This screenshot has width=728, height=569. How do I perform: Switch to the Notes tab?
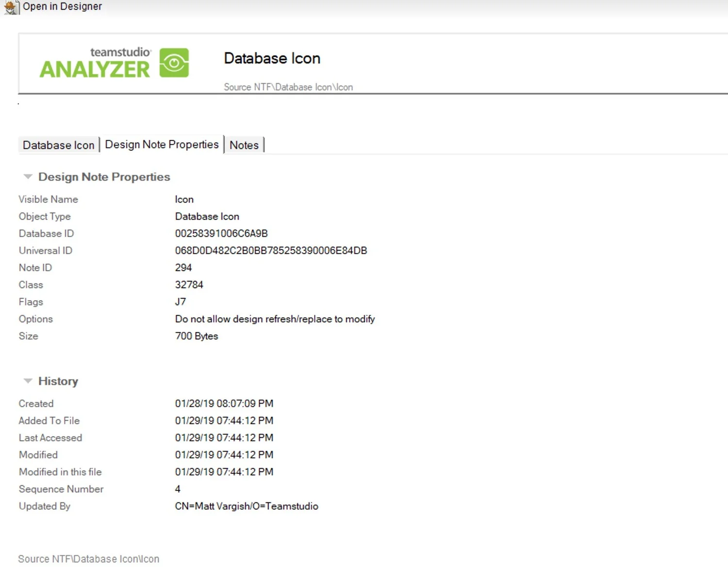point(244,145)
